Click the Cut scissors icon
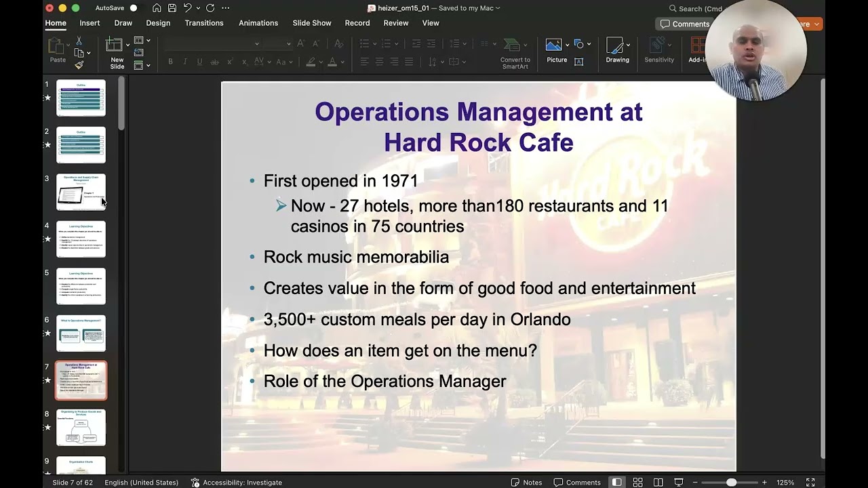 pos(79,41)
